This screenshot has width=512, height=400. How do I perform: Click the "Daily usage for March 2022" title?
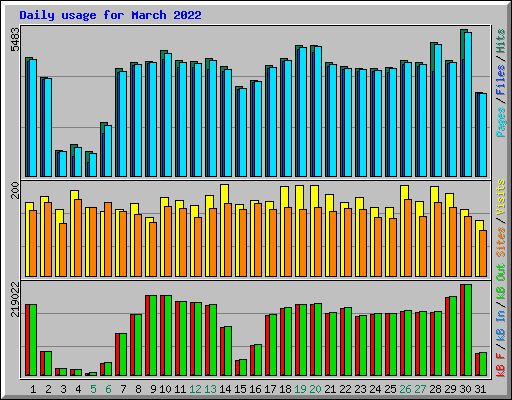point(110,15)
